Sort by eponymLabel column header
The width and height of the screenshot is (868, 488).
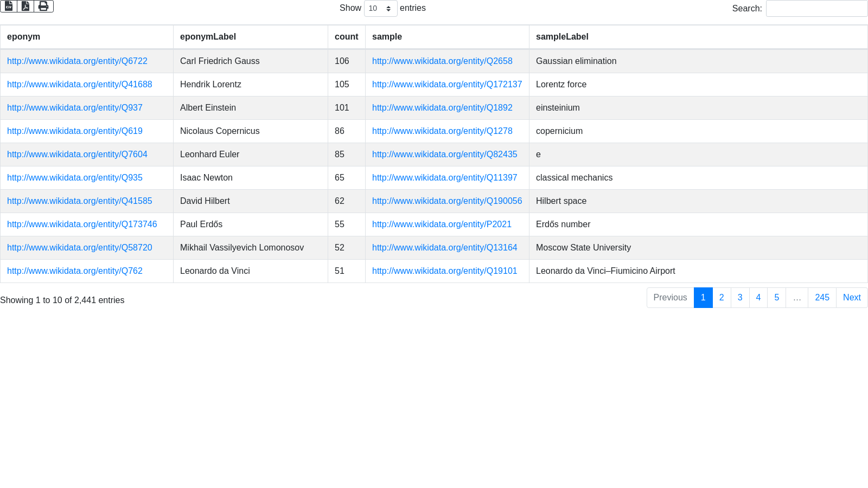[x=208, y=37]
